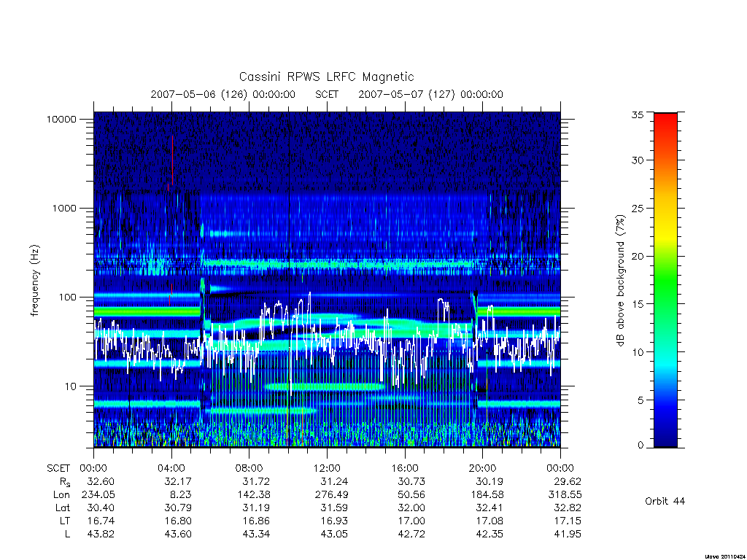Click Lon value 234.05
The width and height of the screenshot is (747, 560).
pos(98,495)
